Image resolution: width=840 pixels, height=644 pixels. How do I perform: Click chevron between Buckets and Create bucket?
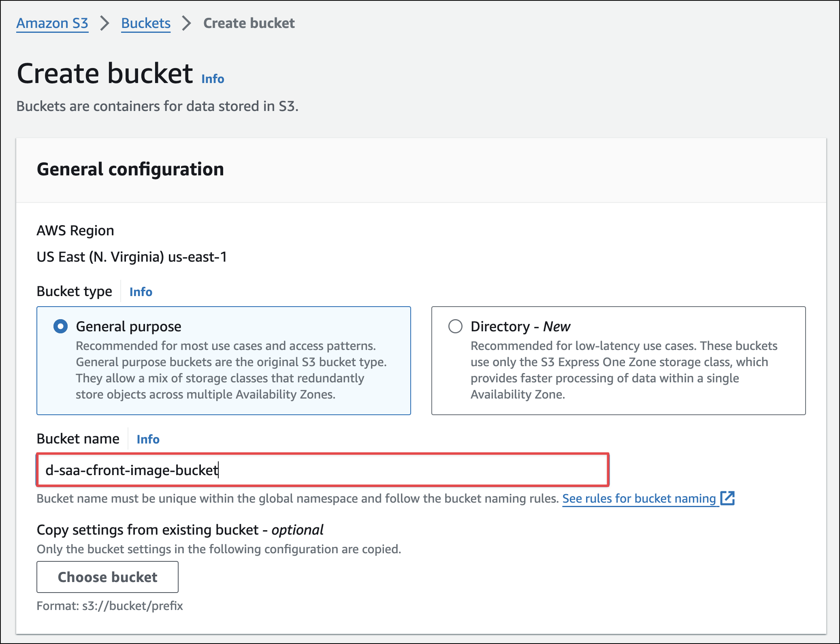tap(186, 23)
